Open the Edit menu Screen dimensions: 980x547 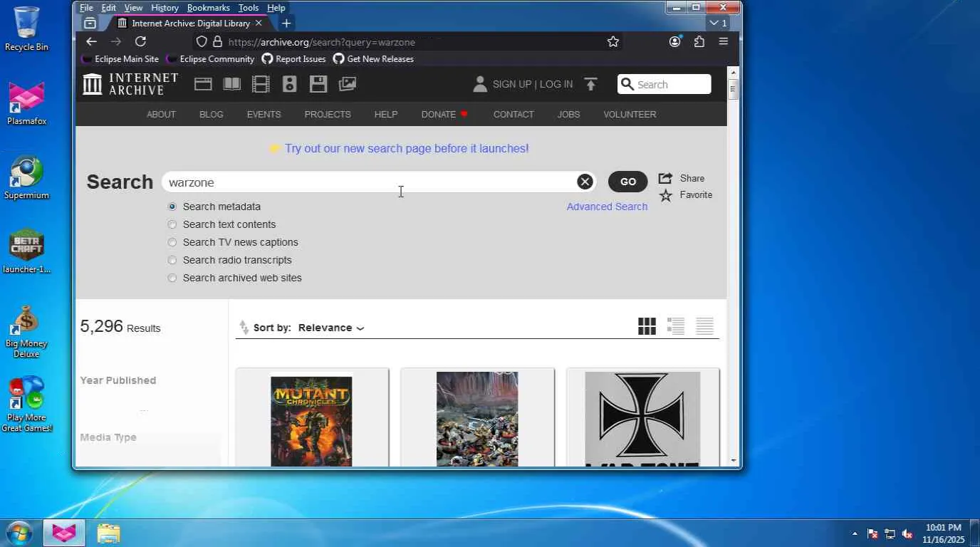tap(108, 8)
